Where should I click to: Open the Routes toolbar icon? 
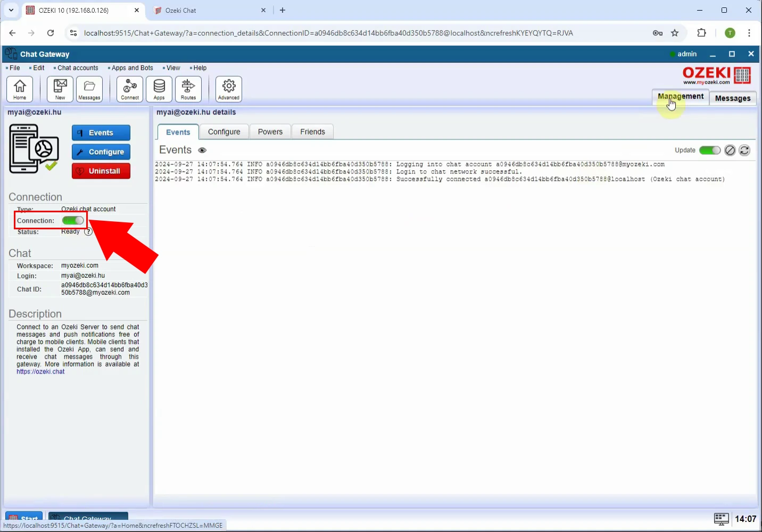188,89
